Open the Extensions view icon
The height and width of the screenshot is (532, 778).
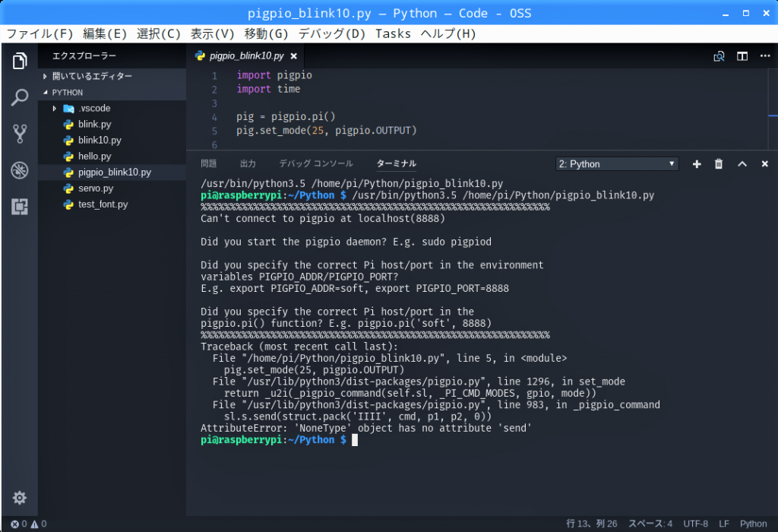tap(19, 207)
